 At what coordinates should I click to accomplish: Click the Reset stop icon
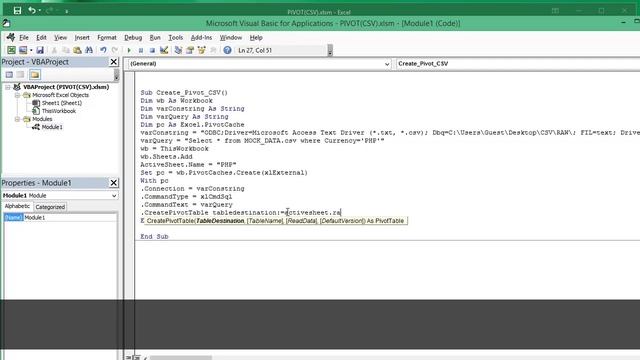pyautogui.click(x=152, y=50)
